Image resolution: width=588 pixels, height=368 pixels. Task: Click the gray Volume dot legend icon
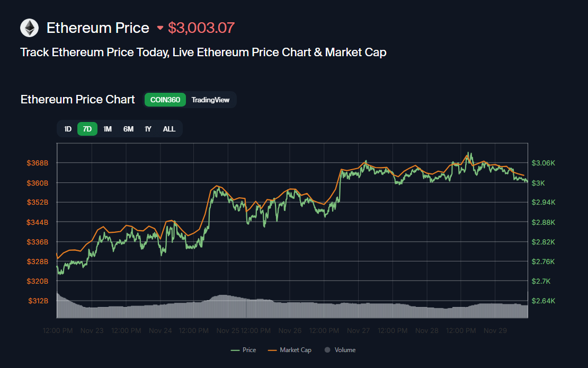[x=327, y=350]
